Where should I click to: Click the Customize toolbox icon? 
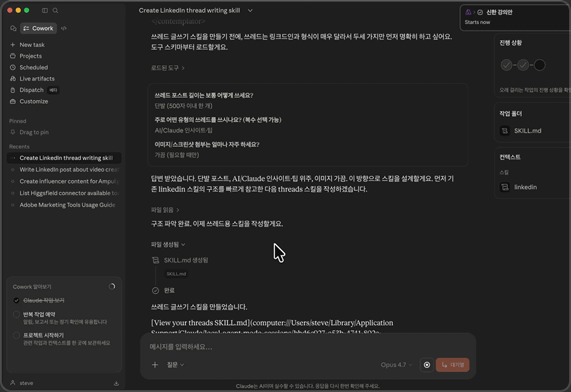13,101
